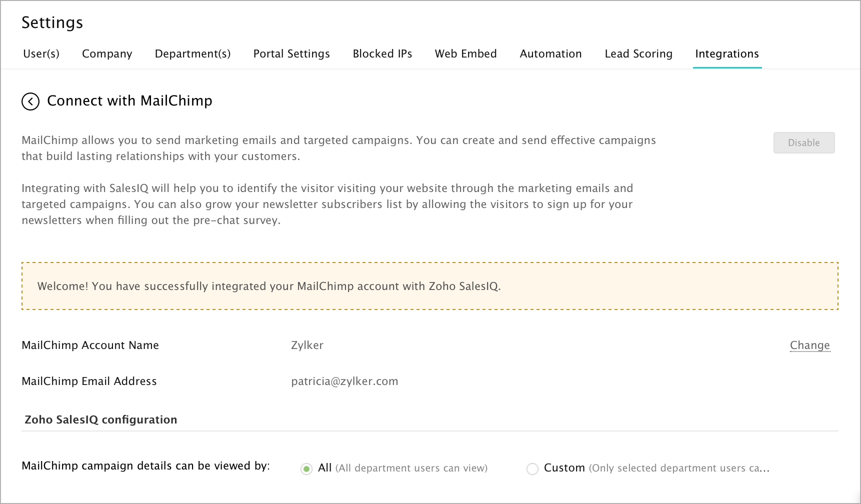This screenshot has height=504, width=861.
Task: Click the patricia@zylker.com email value
Action: point(344,381)
